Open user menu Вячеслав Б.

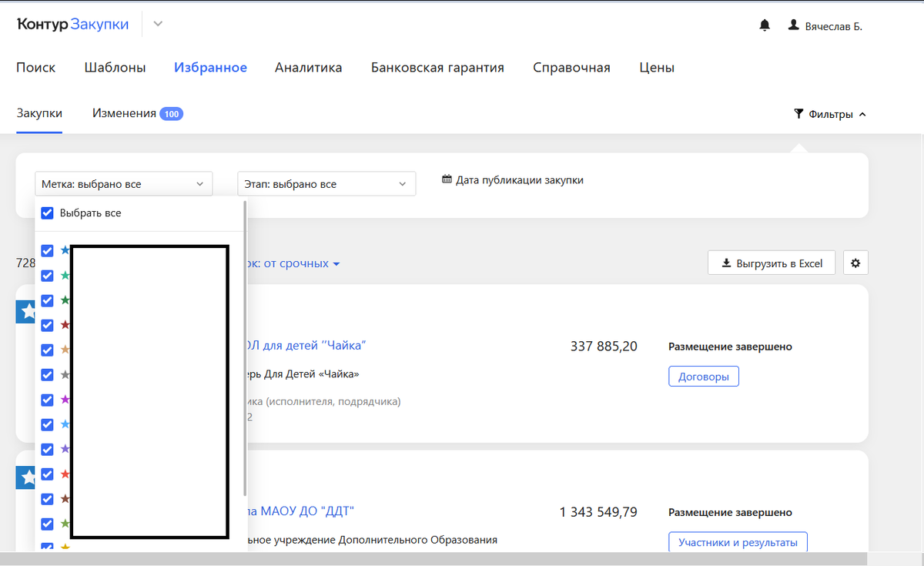(825, 26)
